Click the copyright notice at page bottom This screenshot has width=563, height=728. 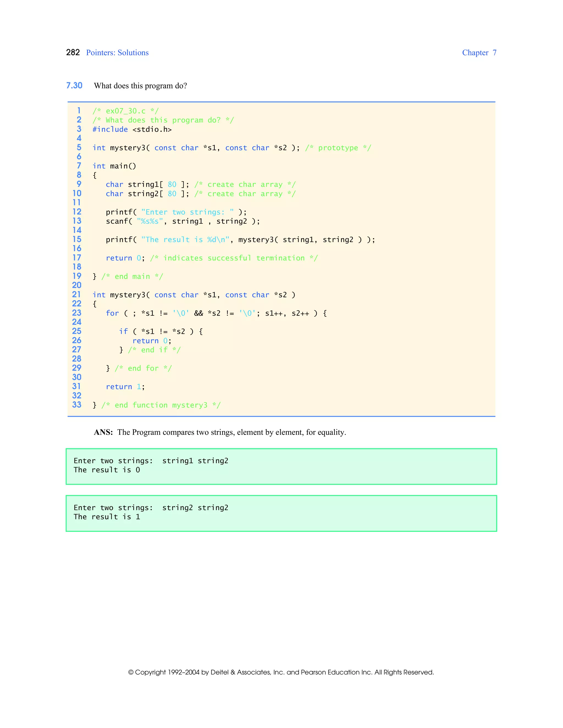[x=281, y=672]
